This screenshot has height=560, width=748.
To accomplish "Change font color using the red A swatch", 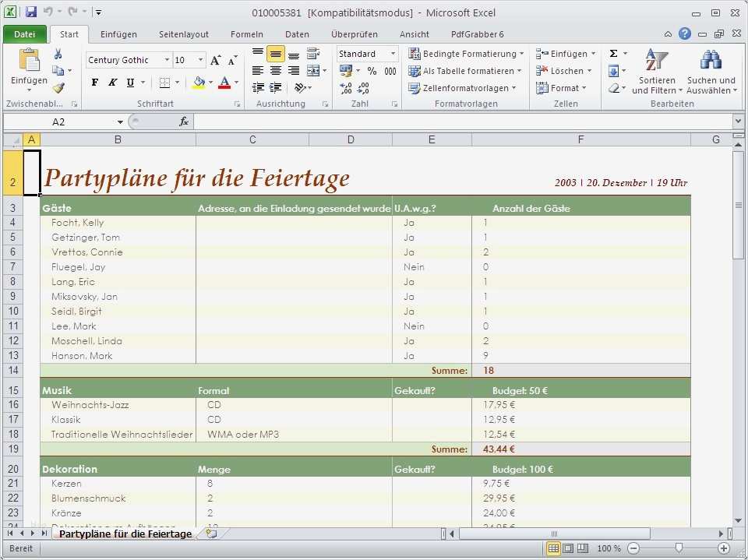I will point(224,81).
